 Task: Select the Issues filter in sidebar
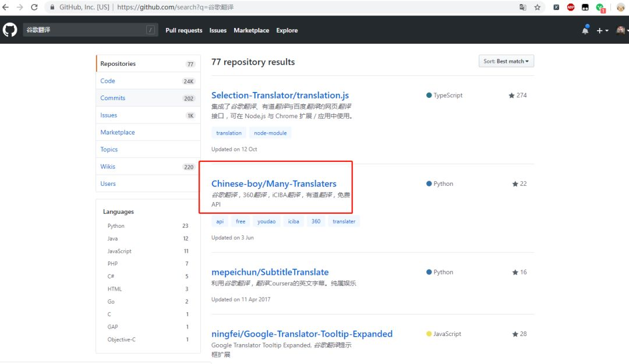148,115
